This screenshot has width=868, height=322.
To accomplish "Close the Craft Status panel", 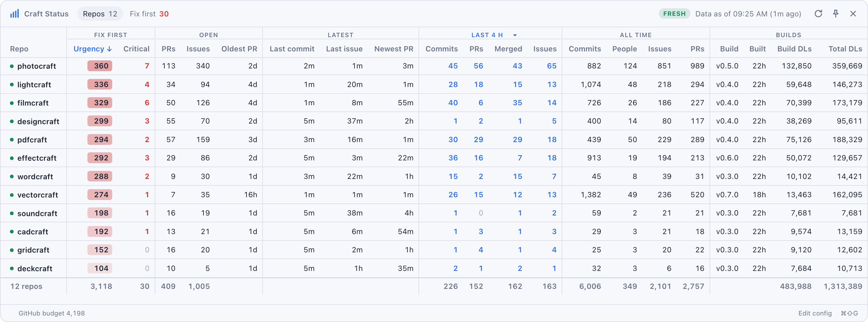I will coord(853,14).
